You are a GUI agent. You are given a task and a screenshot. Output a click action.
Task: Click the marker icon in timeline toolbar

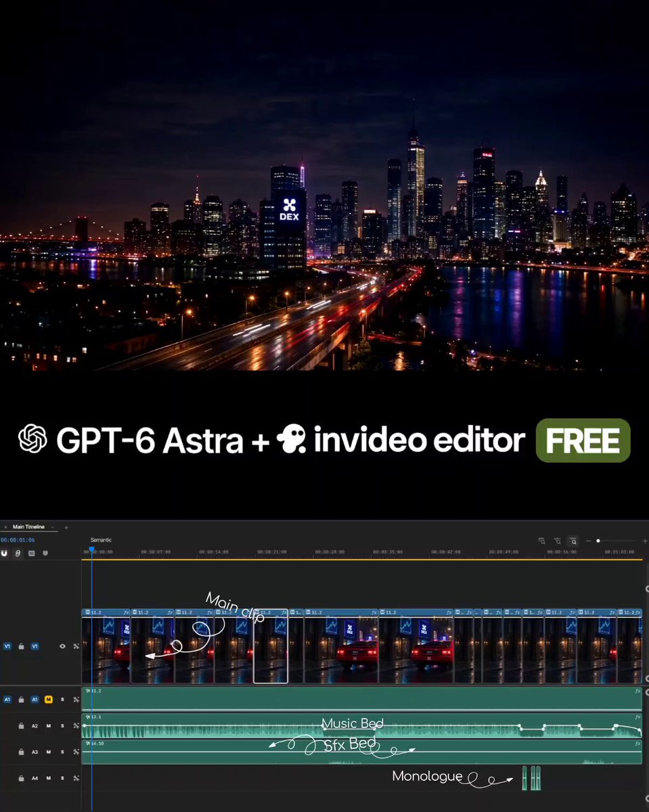(x=45, y=553)
